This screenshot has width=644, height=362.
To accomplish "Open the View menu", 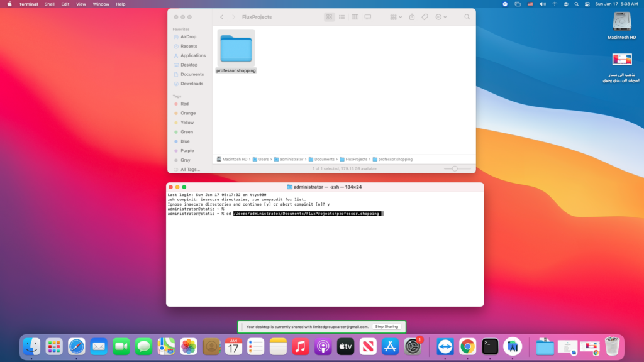I will 81,4.
